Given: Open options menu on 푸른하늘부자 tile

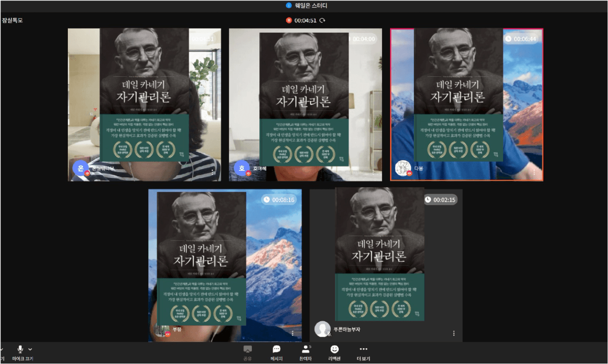Looking at the screenshot, I should point(454,333).
